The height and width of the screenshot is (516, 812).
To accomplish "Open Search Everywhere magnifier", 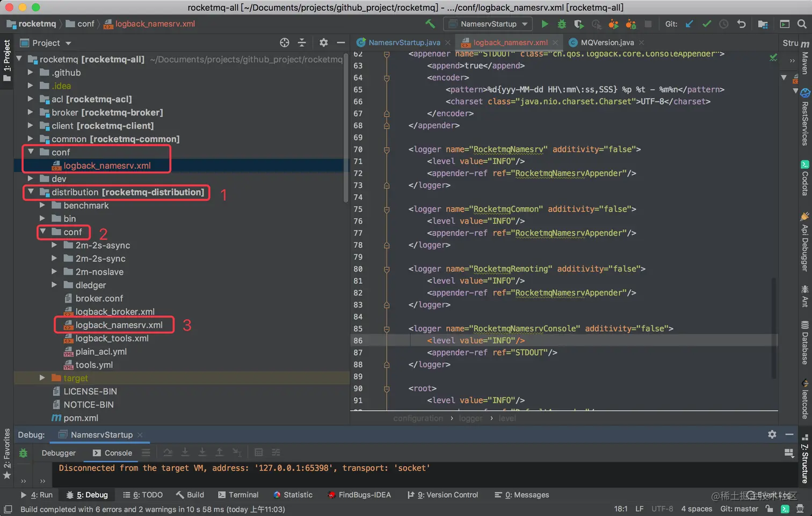I will (802, 24).
